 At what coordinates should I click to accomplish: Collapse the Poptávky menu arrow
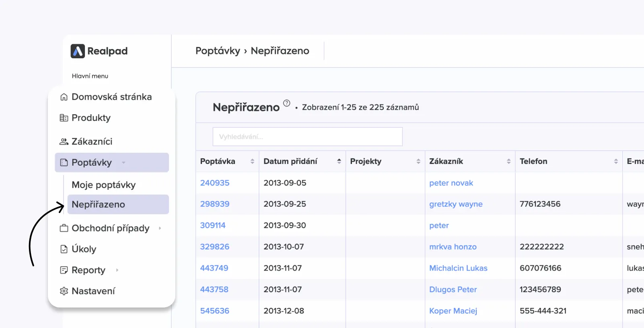tap(123, 163)
